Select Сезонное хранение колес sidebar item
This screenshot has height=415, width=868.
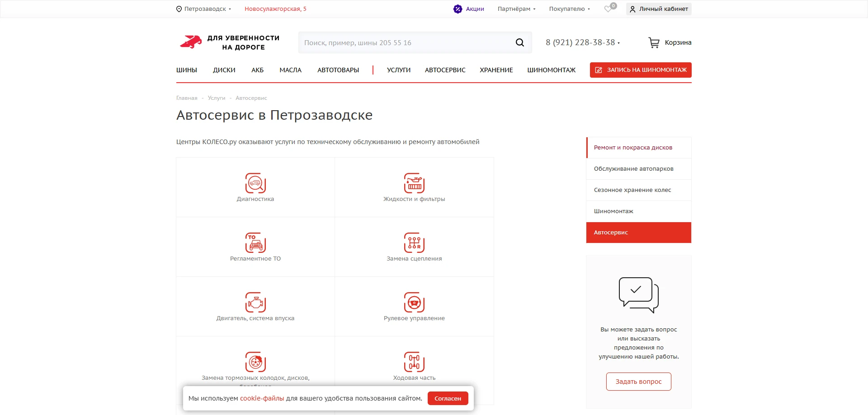(639, 190)
